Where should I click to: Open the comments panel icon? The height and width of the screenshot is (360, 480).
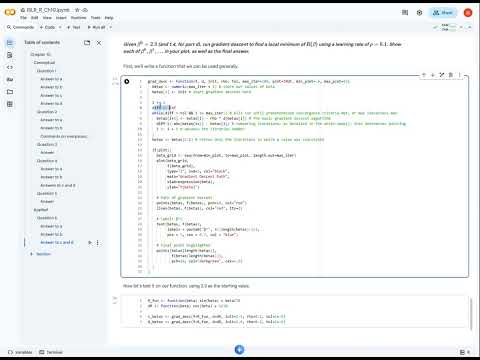pyautogui.click(x=405, y=13)
